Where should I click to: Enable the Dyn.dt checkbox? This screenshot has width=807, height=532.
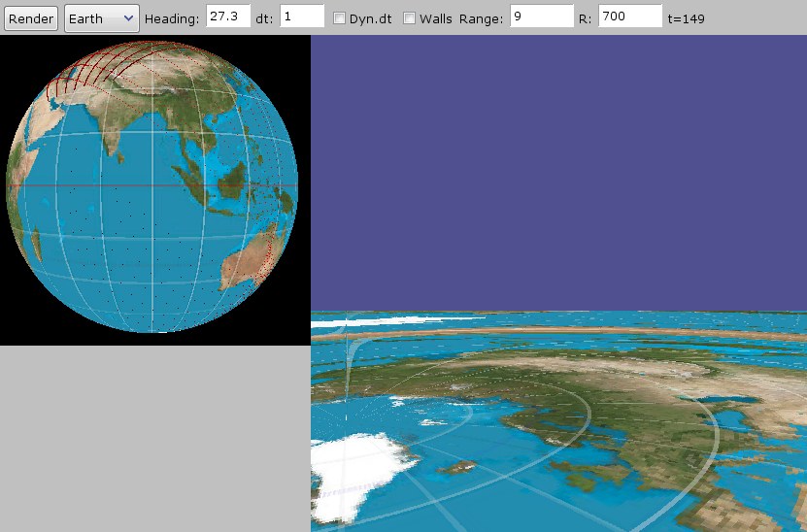(339, 18)
